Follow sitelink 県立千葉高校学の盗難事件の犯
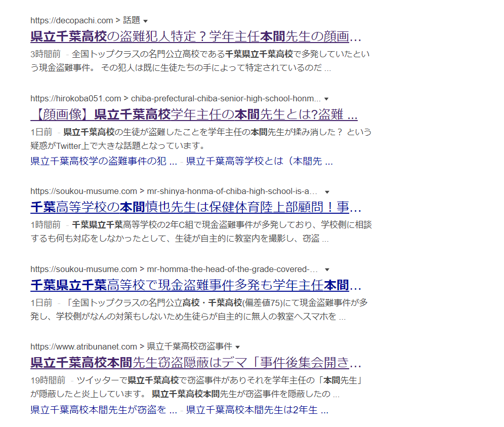Image resolution: width=504 pixels, height=427 pixels. pyautogui.click(x=104, y=161)
